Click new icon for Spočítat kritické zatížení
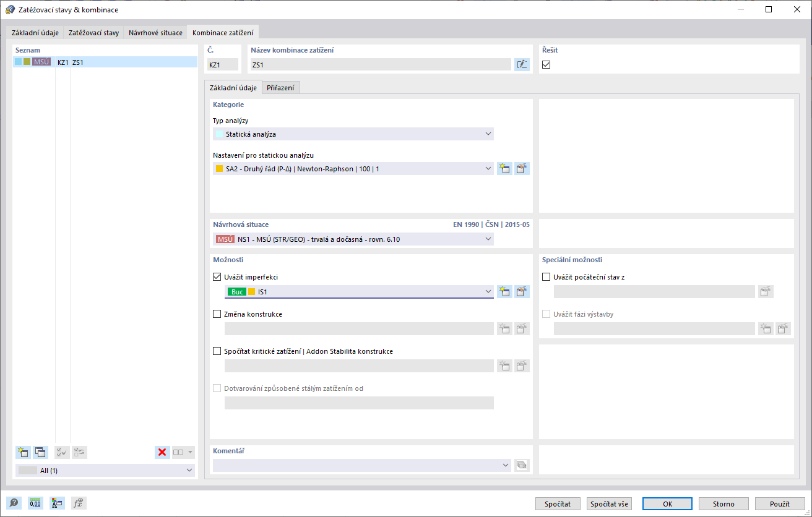 pyautogui.click(x=504, y=366)
